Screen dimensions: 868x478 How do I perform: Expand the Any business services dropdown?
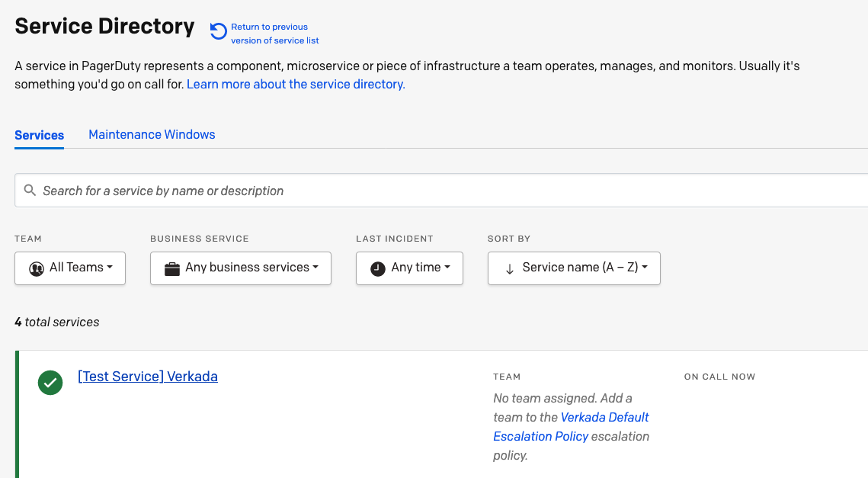[x=241, y=268]
